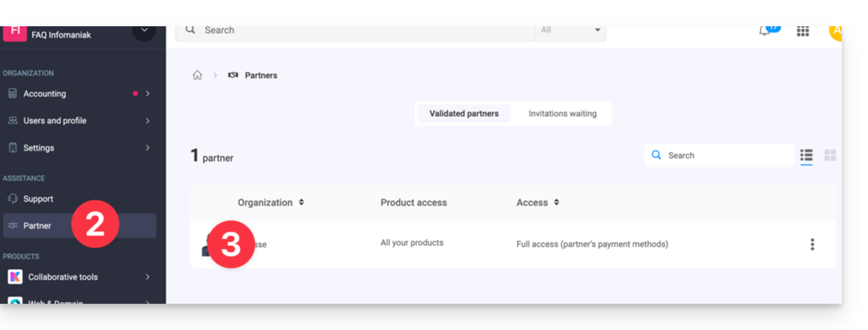Click the Users and profile icon
This screenshot has height=330, width=868.
(13, 121)
